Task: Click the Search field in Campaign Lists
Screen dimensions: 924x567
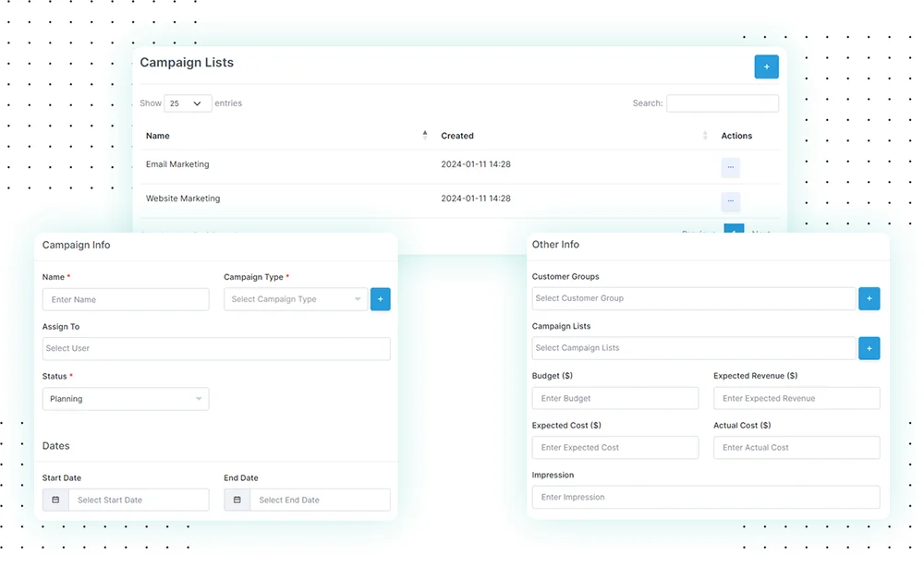Action: coord(723,103)
